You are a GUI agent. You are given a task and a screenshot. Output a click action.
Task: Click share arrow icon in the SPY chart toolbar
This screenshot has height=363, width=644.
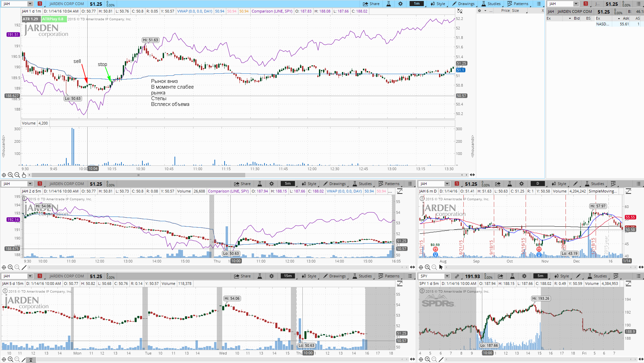point(501,276)
